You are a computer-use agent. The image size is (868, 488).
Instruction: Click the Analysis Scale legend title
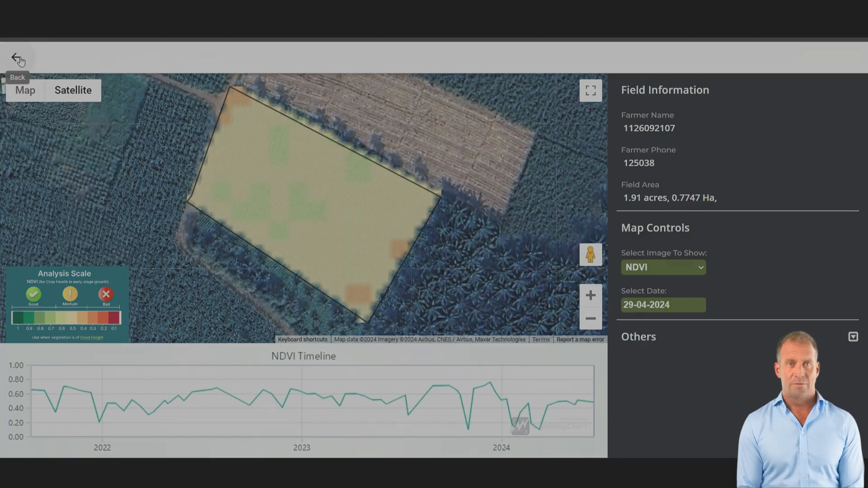[x=64, y=273]
